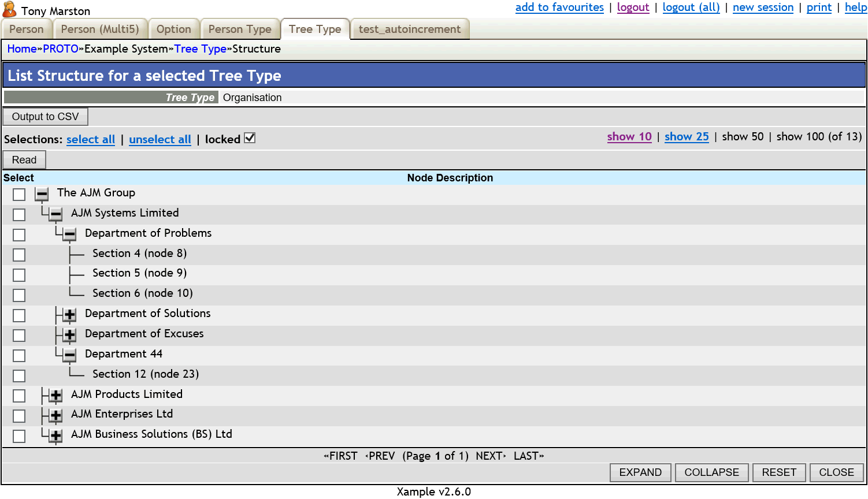Click the Tony Marston user avatar icon

[9, 9]
